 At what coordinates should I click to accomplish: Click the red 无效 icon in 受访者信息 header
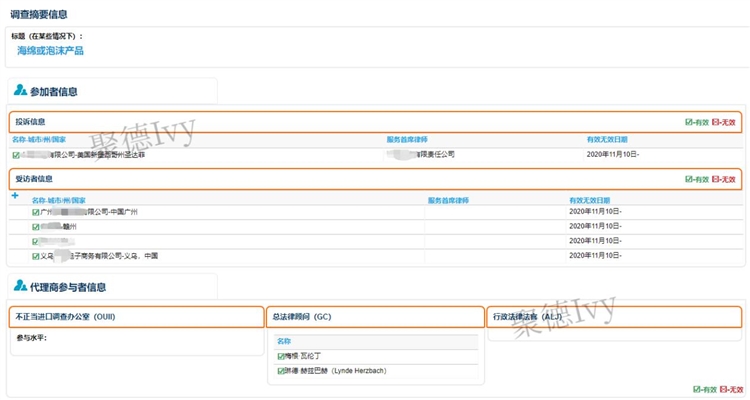pyautogui.click(x=716, y=179)
